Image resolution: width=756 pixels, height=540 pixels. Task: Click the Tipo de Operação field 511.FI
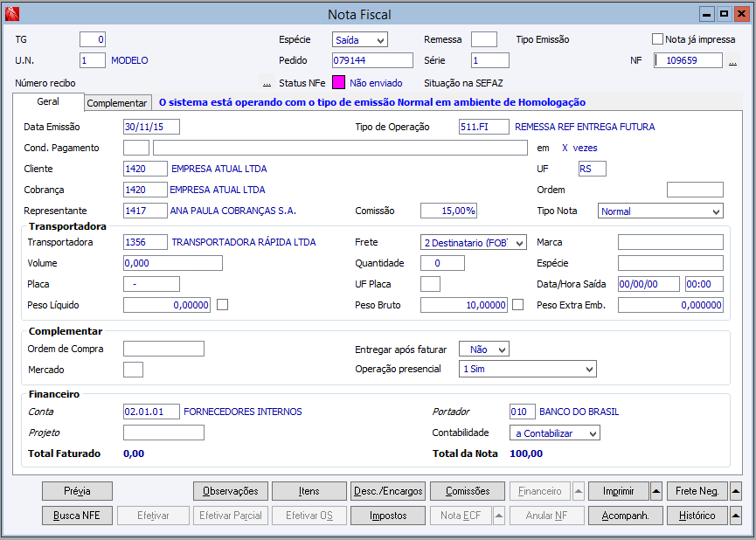click(484, 127)
